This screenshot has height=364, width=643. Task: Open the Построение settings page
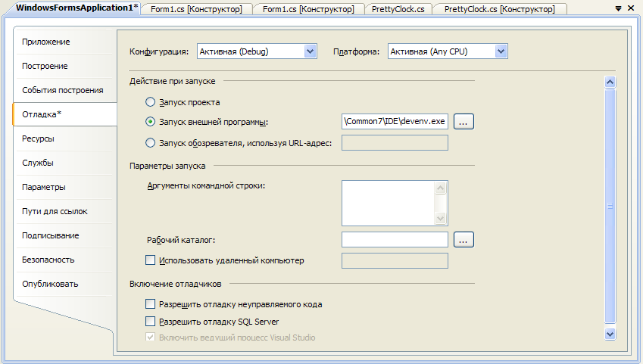(64, 66)
